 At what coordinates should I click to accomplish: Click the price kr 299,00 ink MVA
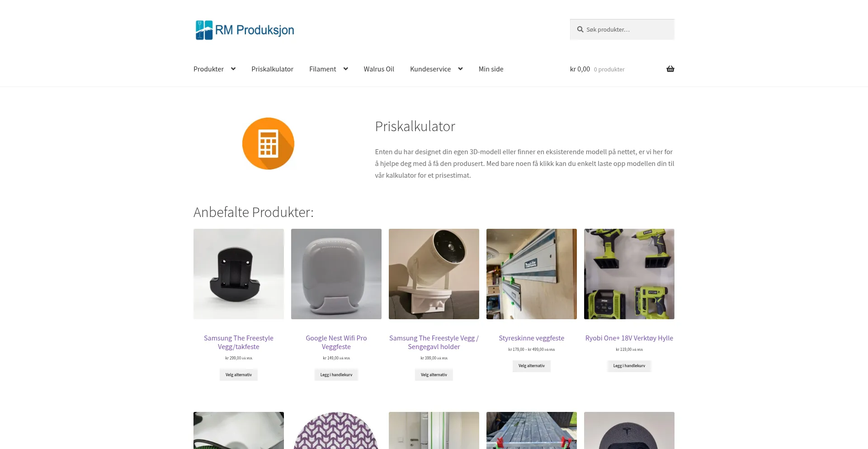pos(239,358)
